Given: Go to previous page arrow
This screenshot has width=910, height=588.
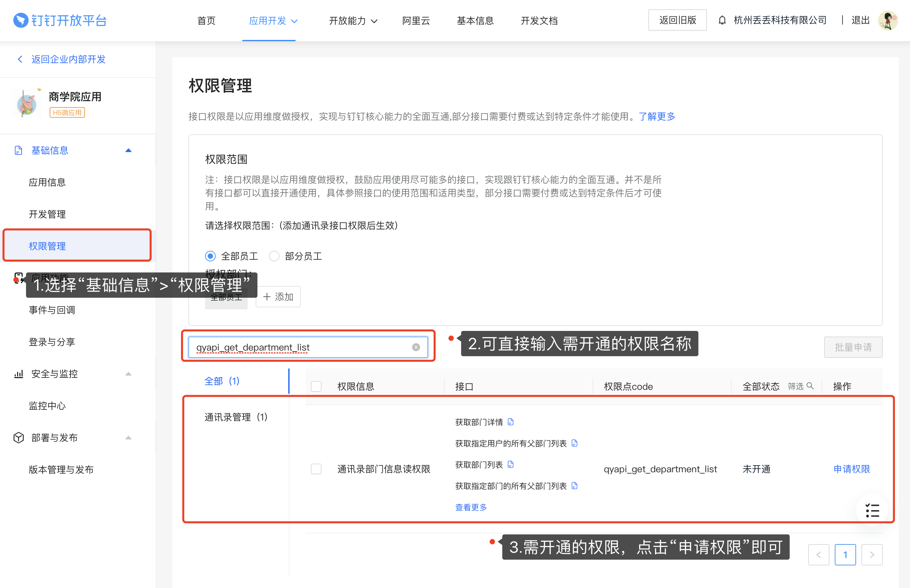Looking at the screenshot, I should [818, 555].
